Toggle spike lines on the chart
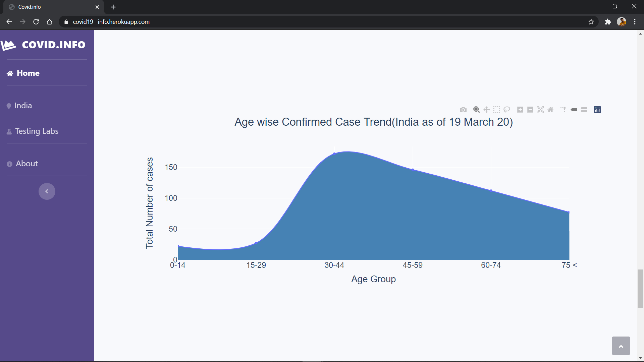644x362 pixels. tap(563, 110)
